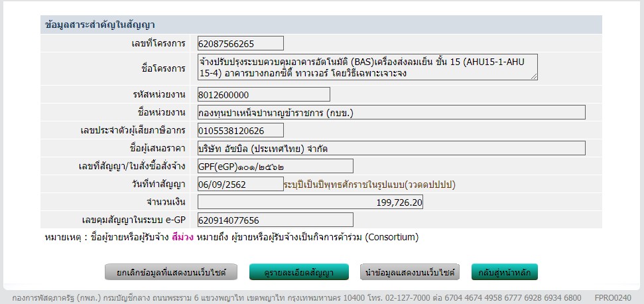The image size is (644, 304).
Task: Focus the taxpayer ID field 0105538120626
Action: (240, 130)
